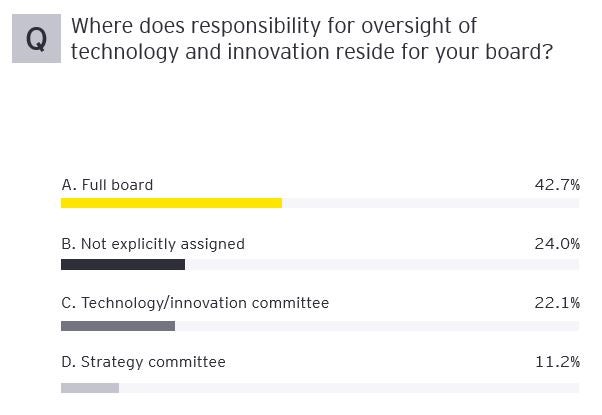Click the yellow Full board bar

171,203
